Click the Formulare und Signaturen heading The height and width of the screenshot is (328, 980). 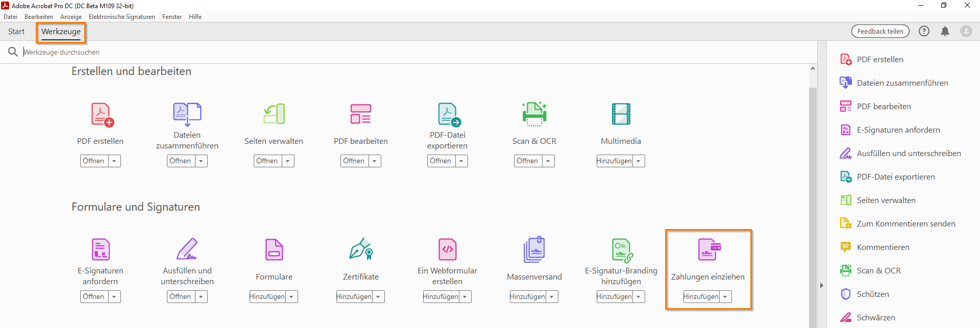[136, 207]
